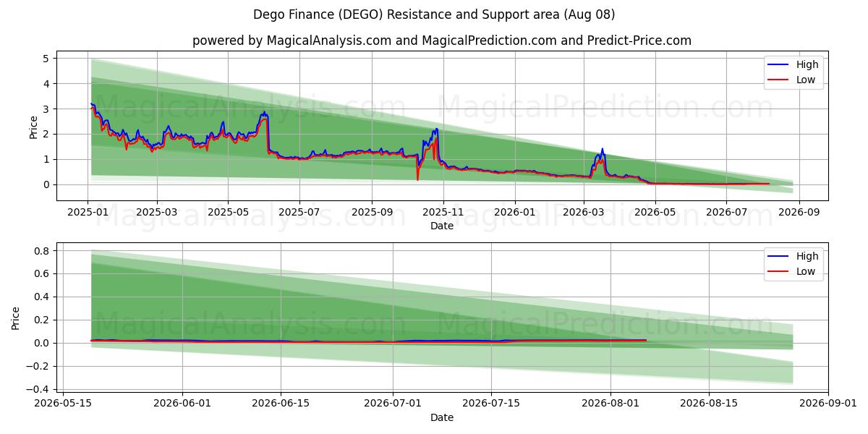Click the '0.4' price tick on the bottom chart
Image resolution: width=868 pixels, height=434 pixels.
(42, 297)
